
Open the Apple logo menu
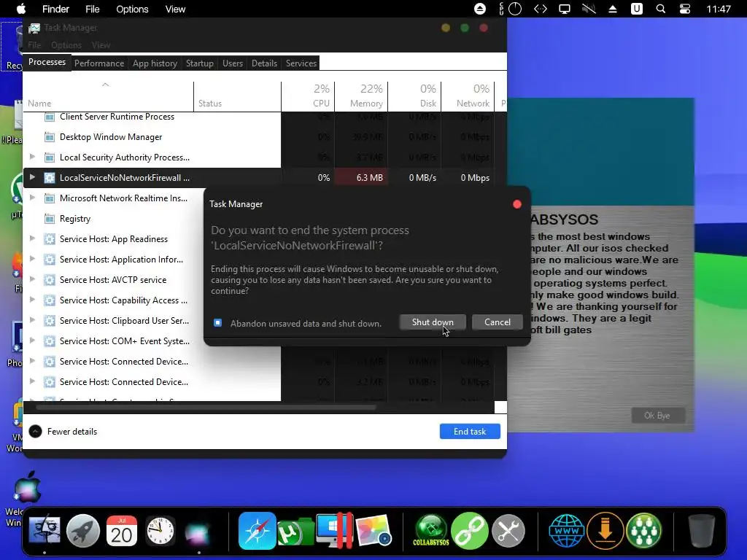(x=21, y=9)
